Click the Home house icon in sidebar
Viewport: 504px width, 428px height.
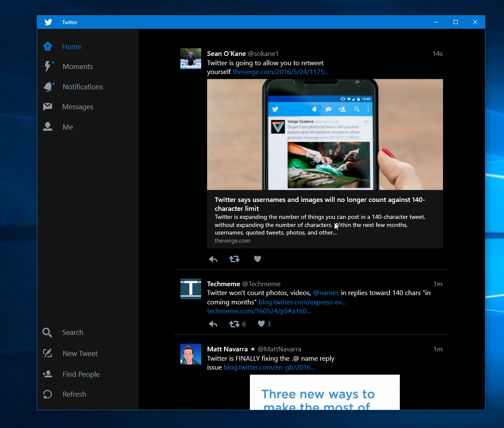47,47
